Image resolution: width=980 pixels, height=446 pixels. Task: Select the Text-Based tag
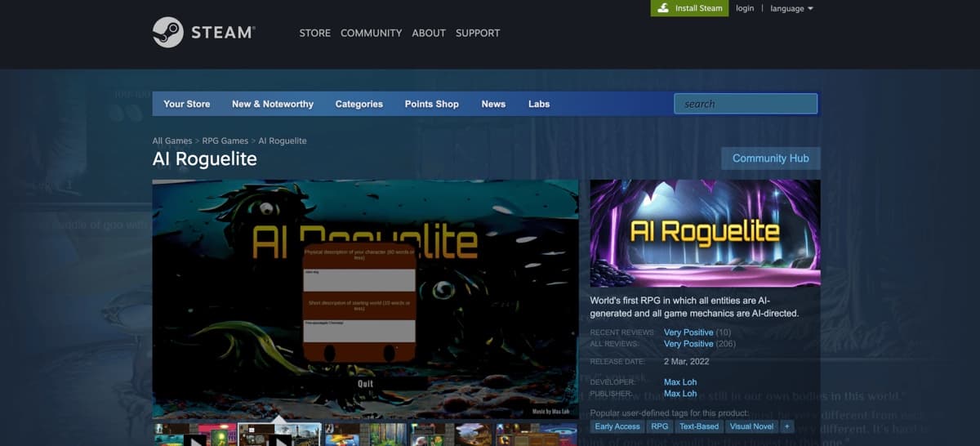[x=699, y=426]
